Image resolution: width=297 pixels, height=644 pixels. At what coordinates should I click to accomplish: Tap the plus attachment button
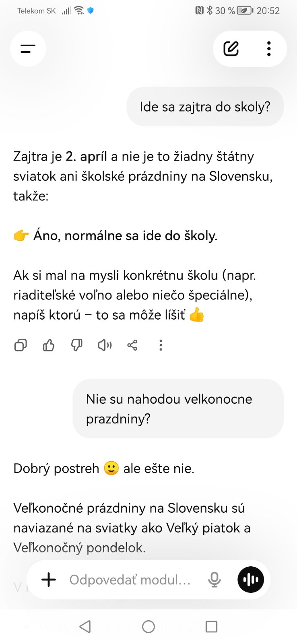tap(49, 580)
